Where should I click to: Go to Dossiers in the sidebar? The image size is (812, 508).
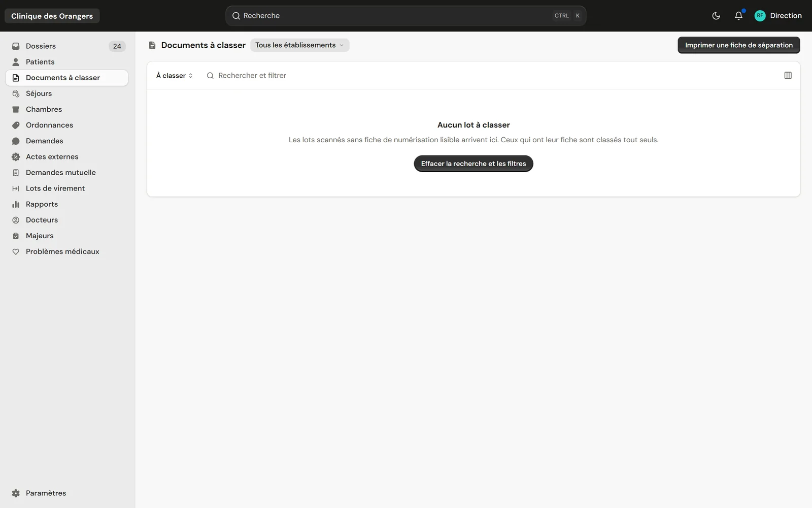(67, 46)
